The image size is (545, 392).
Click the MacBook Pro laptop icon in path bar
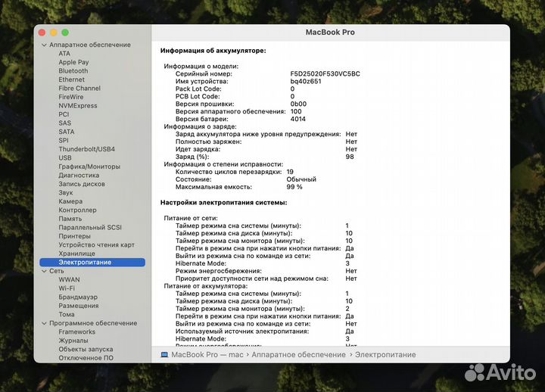tap(164, 355)
